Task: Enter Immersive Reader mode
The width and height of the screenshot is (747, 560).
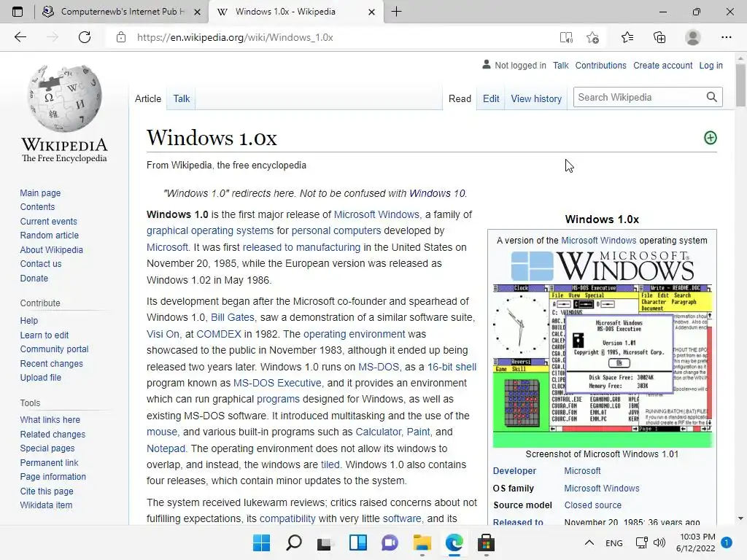Action: point(566,37)
